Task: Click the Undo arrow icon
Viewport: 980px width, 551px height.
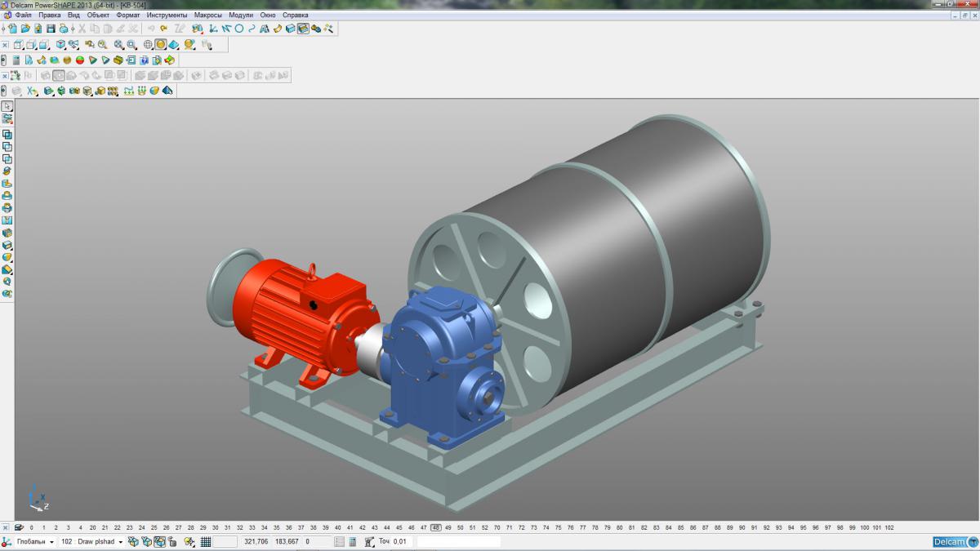Action: tap(151, 29)
